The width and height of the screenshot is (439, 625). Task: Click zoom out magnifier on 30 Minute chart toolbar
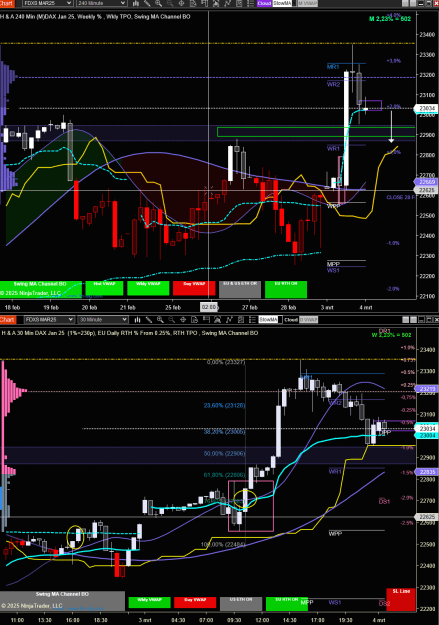point(171,320)
